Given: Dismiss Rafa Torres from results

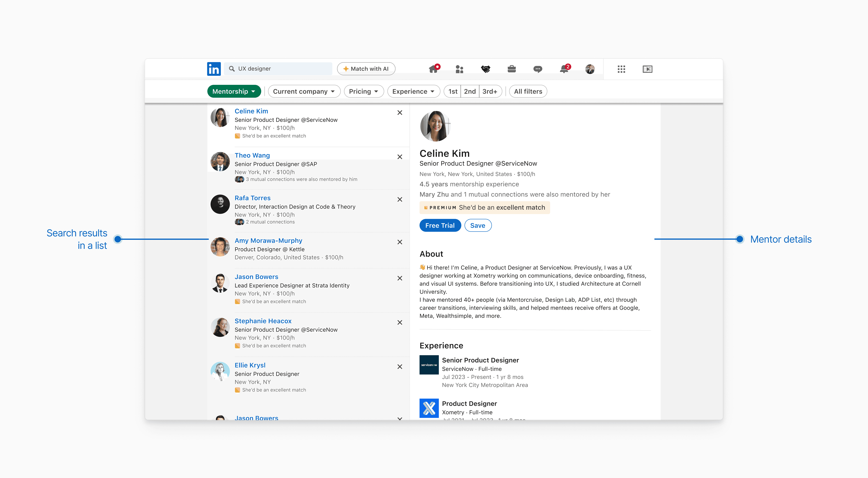Looking at the screenshot, I should click(400, 200).
